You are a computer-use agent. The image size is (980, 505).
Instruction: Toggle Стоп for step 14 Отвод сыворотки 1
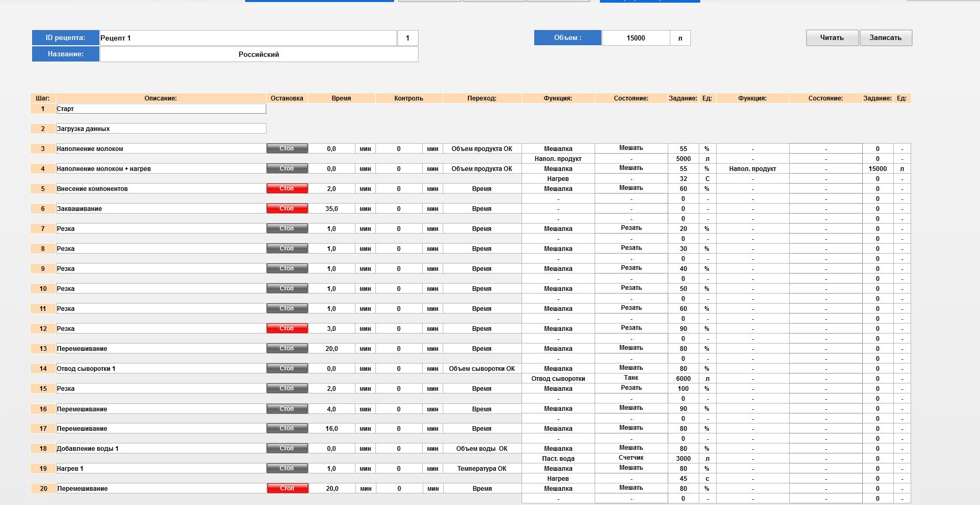287,369
